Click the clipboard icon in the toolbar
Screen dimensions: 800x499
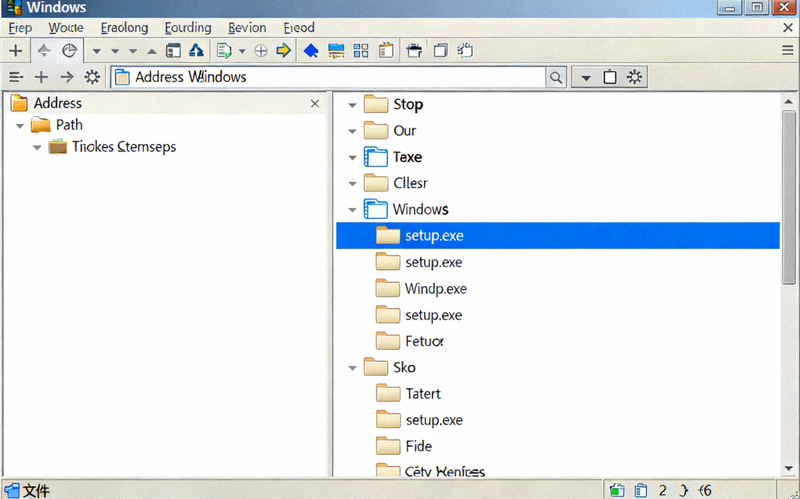point(386,50)
